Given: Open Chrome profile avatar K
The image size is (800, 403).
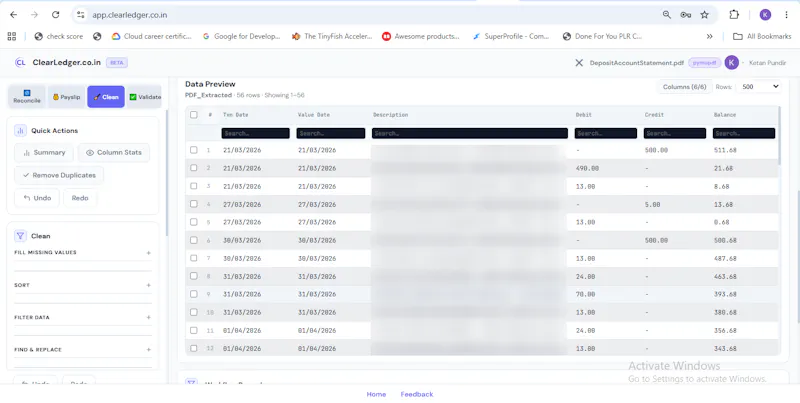Looking at the screenshot, I should (765, 15).
